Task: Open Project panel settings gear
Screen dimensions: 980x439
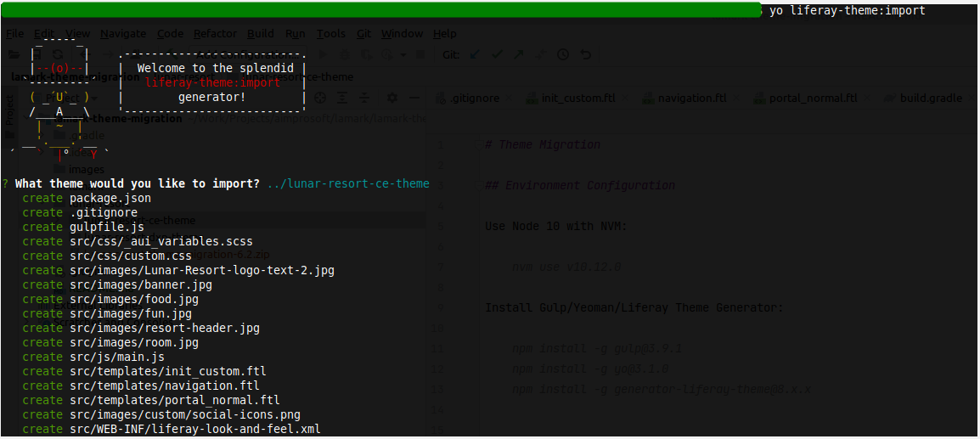Action: point(391,98)
